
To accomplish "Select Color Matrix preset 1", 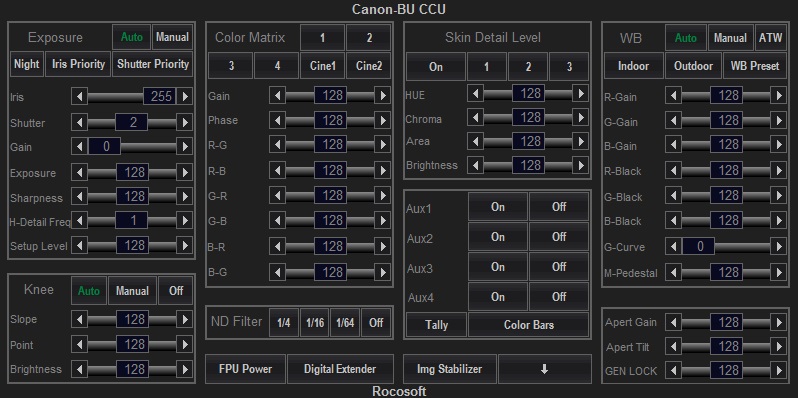I will (x=322, y=38).
